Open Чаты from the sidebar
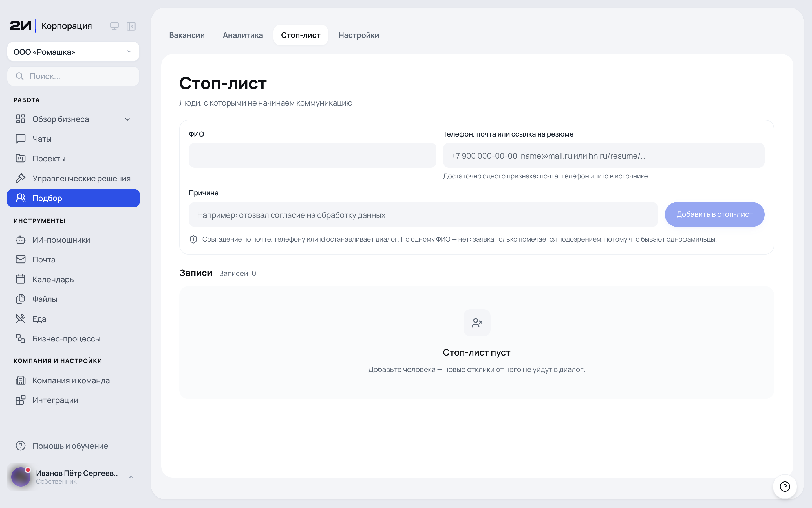Viewport: 812px width, 508px height. 73,139
